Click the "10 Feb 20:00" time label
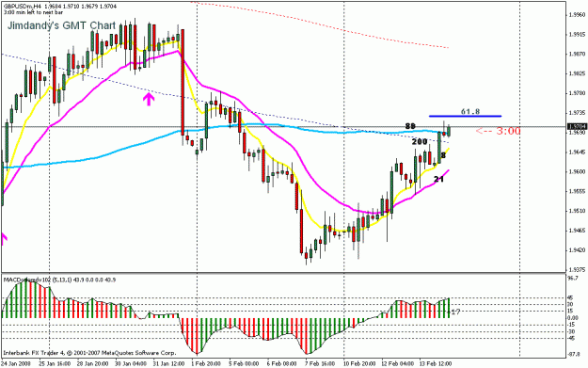 [359, 363]
